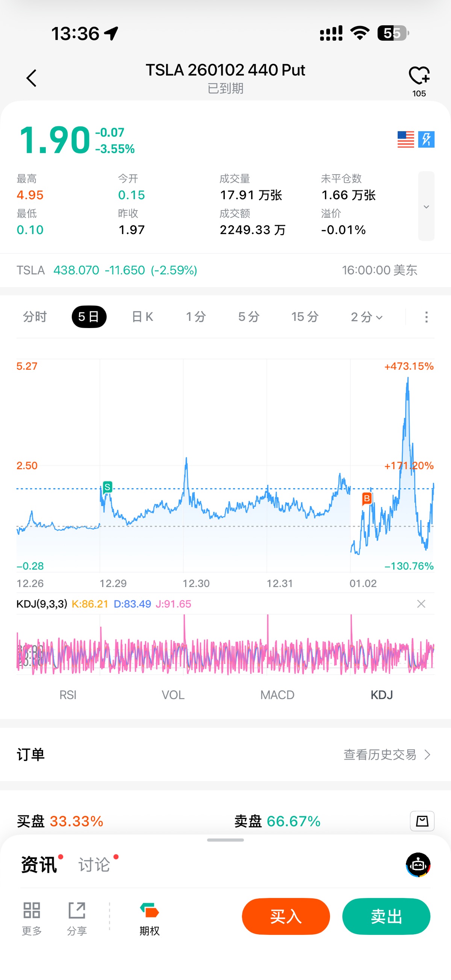Select the KDJ indicator
The height and width of the screenshot is (980, 451).
click(x=382, y=695)
